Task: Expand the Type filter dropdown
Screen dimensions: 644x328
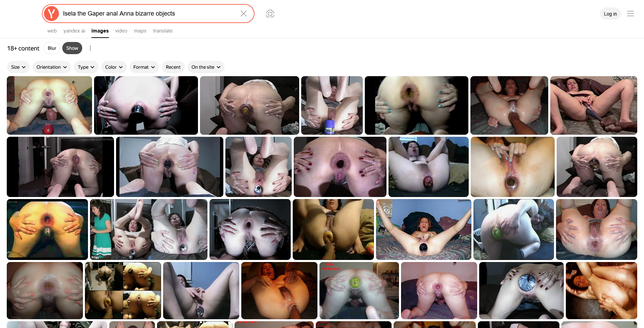Action: pyautogui.click(x=86, y=67)
